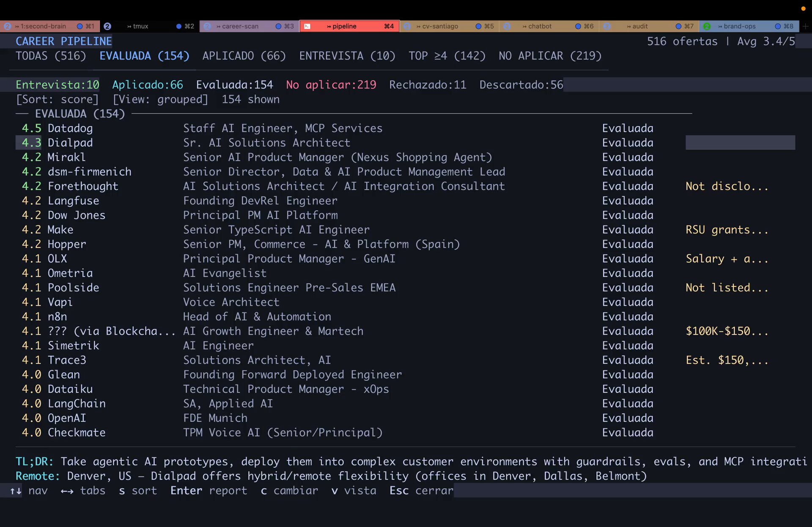Select the OpenAI FDE Munich row
Viewport: 812px width, 527px height.
tap(215, 418)
